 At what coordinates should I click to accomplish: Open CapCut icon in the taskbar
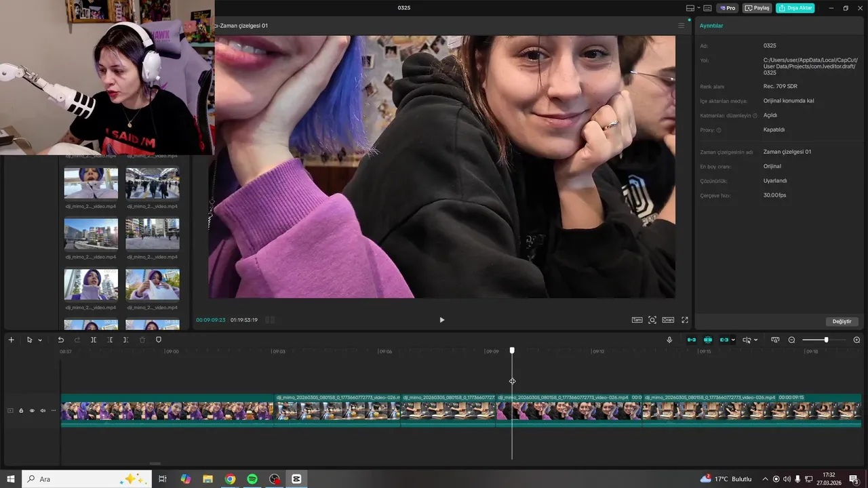tap(296, 479)
